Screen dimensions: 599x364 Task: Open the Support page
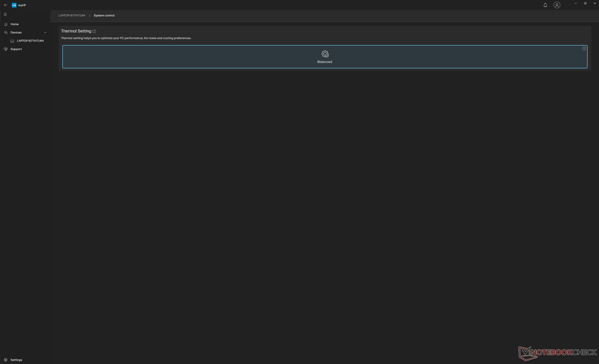16,49
